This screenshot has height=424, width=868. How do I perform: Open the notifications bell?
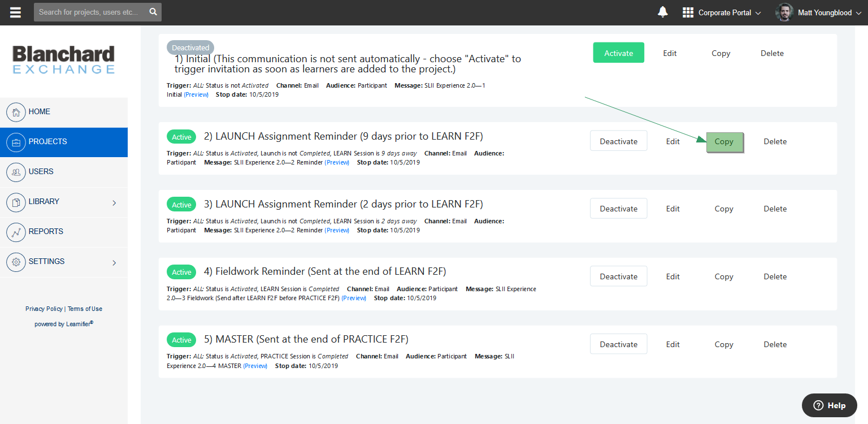click(x=663, y=12)
